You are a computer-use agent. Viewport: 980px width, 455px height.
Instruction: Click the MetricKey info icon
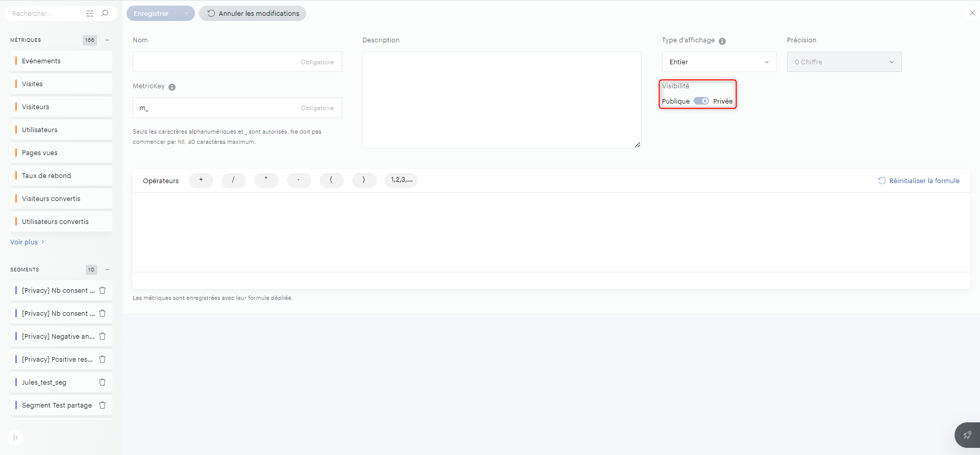click(172, 87)
